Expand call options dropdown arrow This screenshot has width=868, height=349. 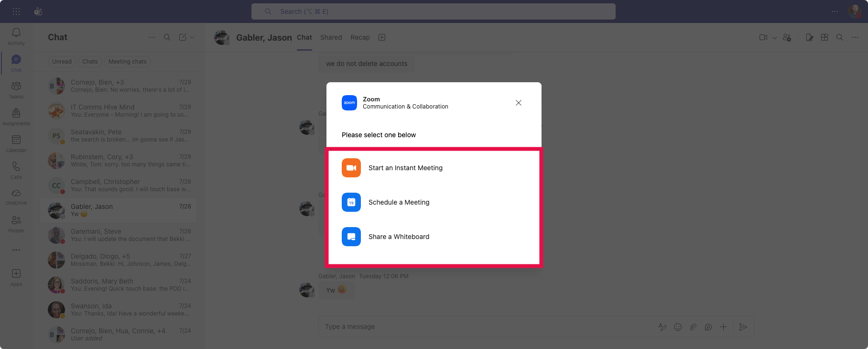[x=775, y=37]
